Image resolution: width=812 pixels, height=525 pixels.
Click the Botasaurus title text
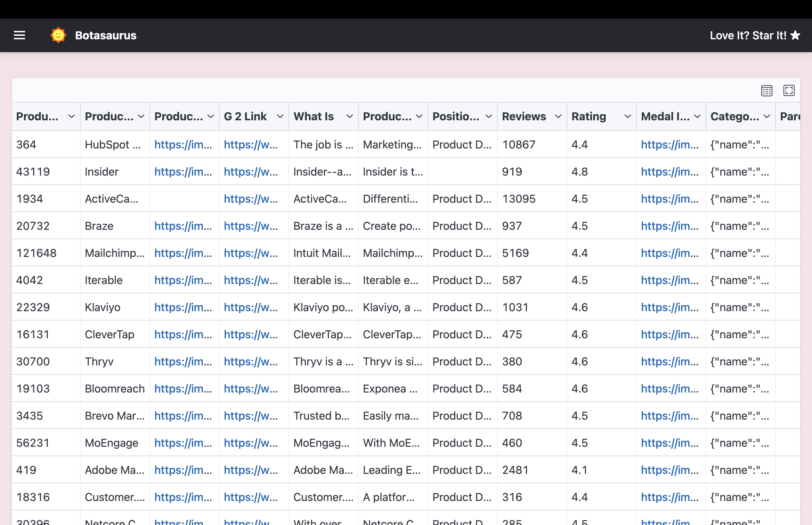click(106, 35)
